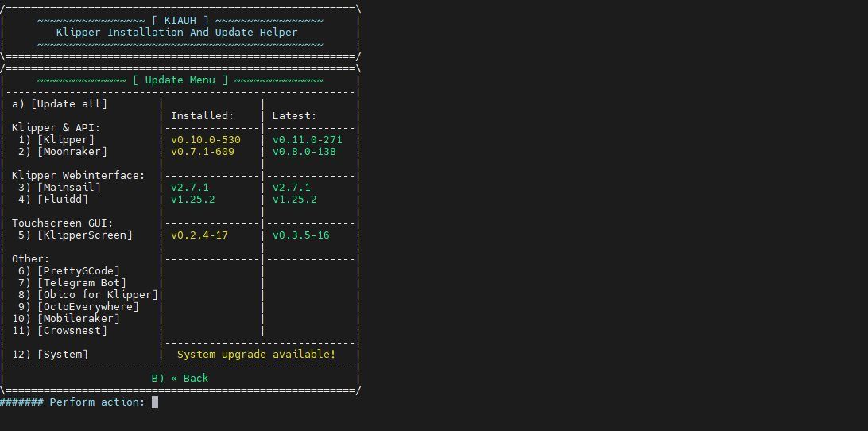Select the "4) [Fluidd]" entry
868x431 pixels.
pyautogui.click(x=52, y=200)
